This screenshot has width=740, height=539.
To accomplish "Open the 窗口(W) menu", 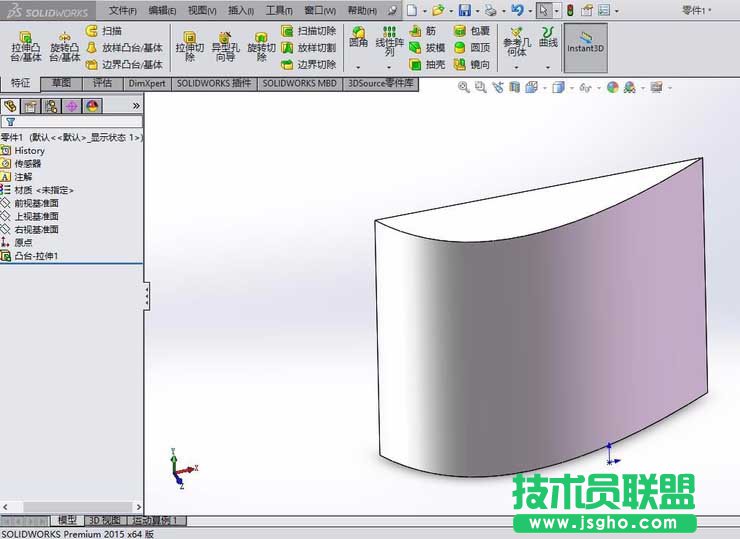I will point(320,10).
